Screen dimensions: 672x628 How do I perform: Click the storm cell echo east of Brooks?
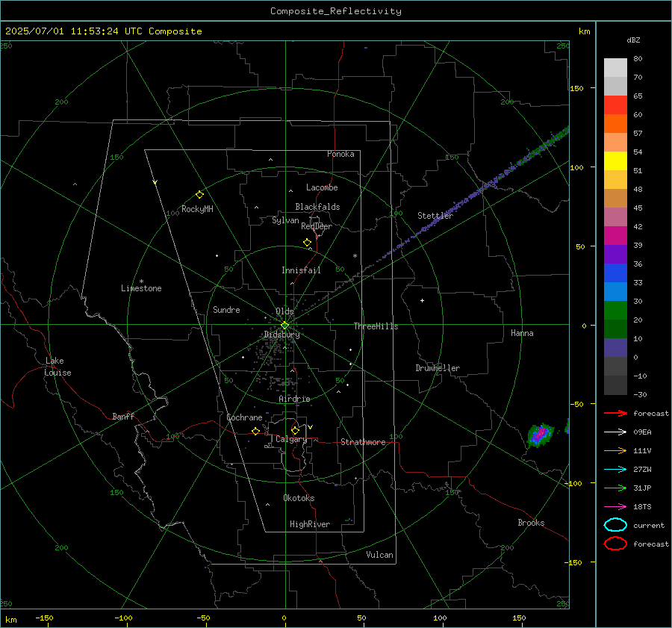coord(541,435)
